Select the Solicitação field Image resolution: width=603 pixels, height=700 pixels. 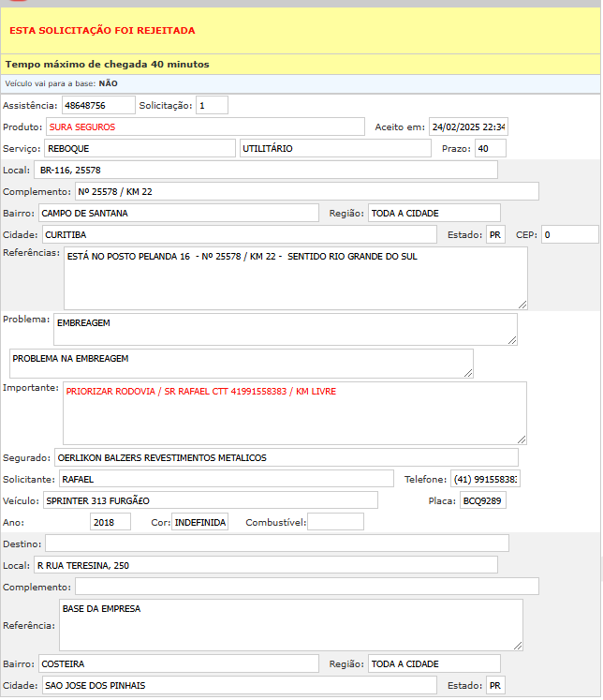tap(212, 106)
